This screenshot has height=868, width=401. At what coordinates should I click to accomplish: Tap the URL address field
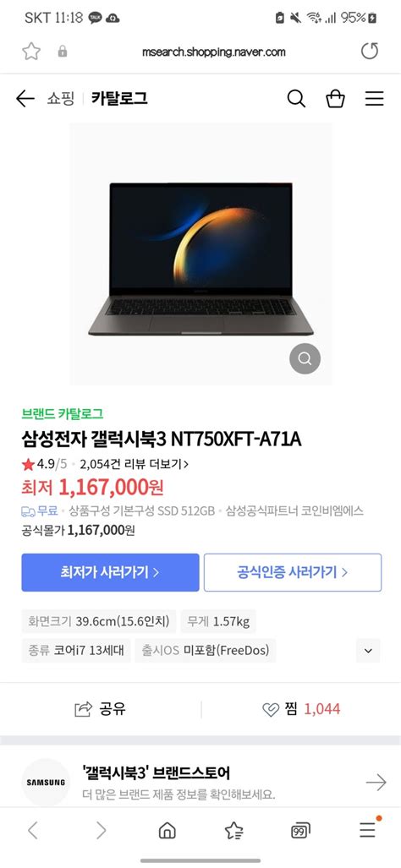[x=213, y=52]
